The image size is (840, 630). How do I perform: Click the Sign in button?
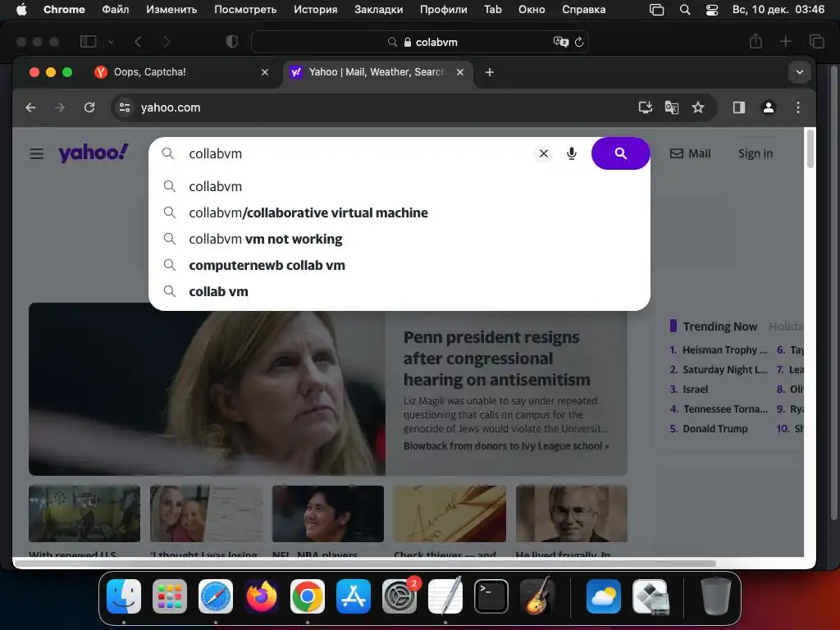pos(756,153)
